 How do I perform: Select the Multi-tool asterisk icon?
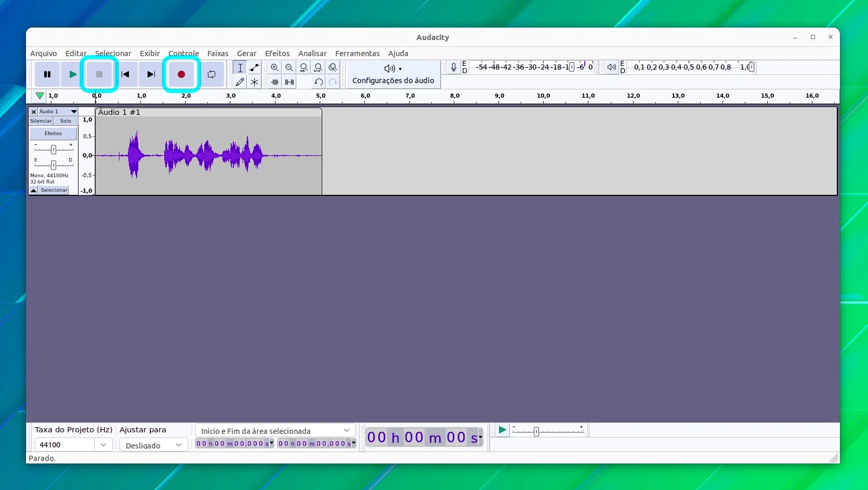(x=254, y=82)
